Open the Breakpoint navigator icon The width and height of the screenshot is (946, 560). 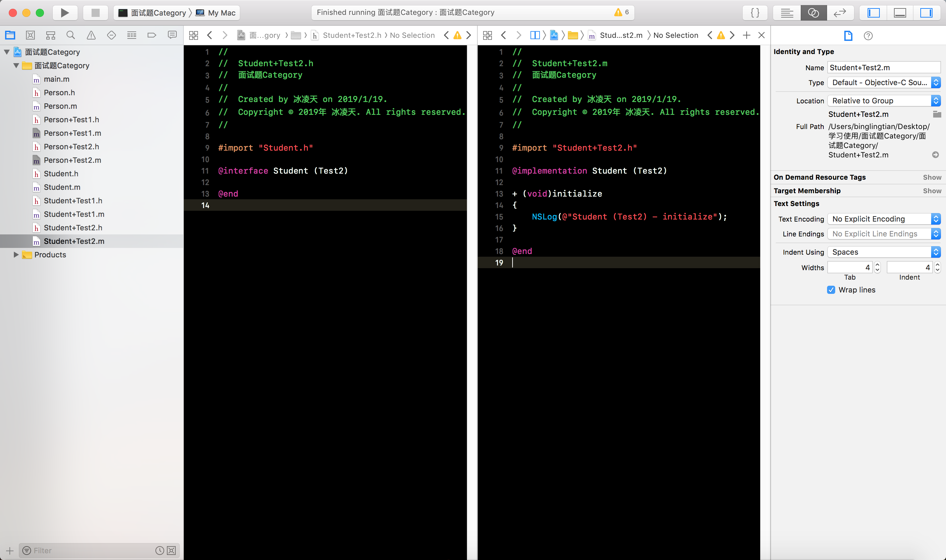click(152, 35)
